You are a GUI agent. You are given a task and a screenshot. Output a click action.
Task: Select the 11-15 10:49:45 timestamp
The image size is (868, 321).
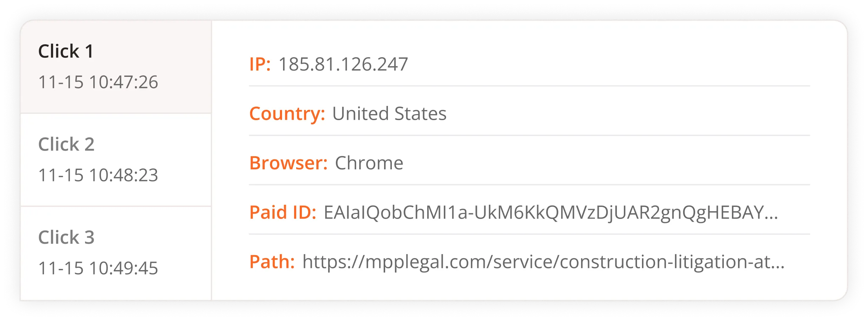coord(98,268)
